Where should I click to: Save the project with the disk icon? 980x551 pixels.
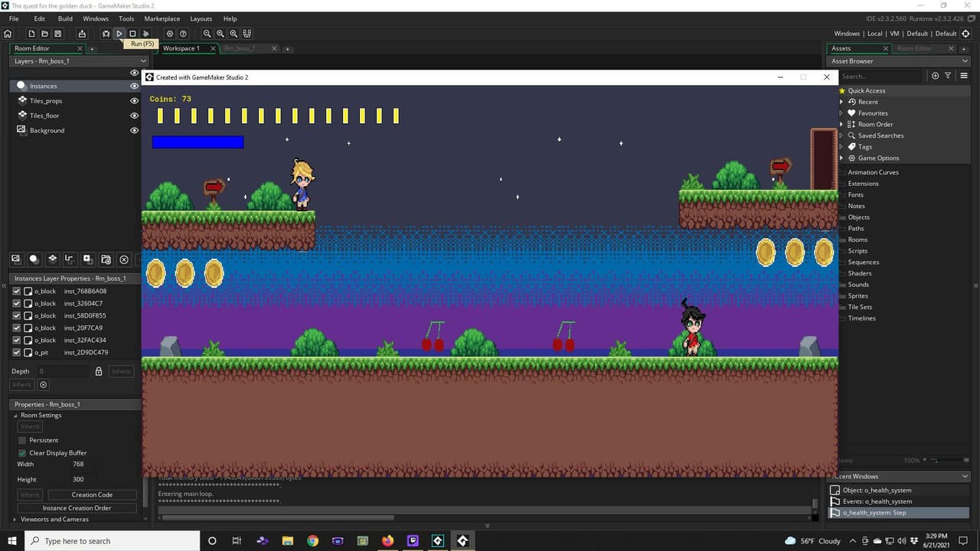pyautogui.click(x=57, y=34)
